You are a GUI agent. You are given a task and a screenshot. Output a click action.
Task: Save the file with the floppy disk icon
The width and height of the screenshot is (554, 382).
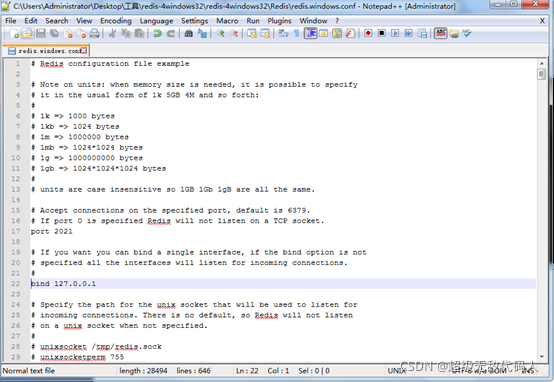click(x=41, y=34)
